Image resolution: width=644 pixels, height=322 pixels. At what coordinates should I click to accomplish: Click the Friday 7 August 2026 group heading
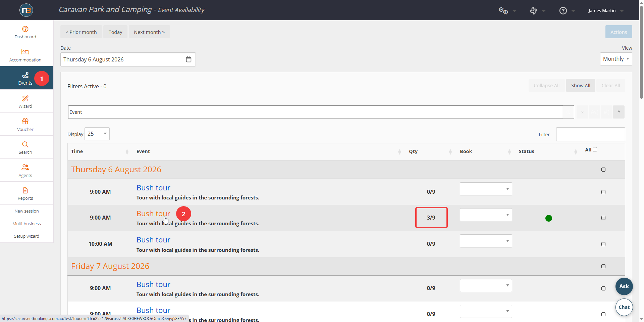(110, 266)
